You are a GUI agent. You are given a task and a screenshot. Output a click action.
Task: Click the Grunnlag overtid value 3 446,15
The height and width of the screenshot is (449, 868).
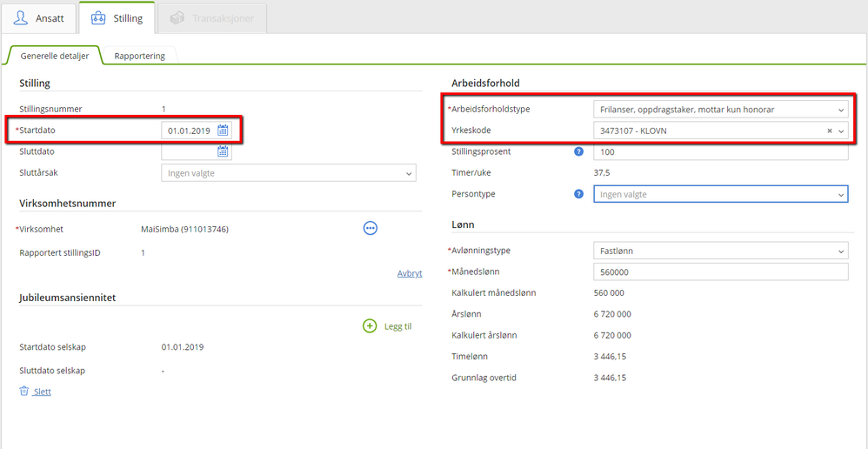610,378
